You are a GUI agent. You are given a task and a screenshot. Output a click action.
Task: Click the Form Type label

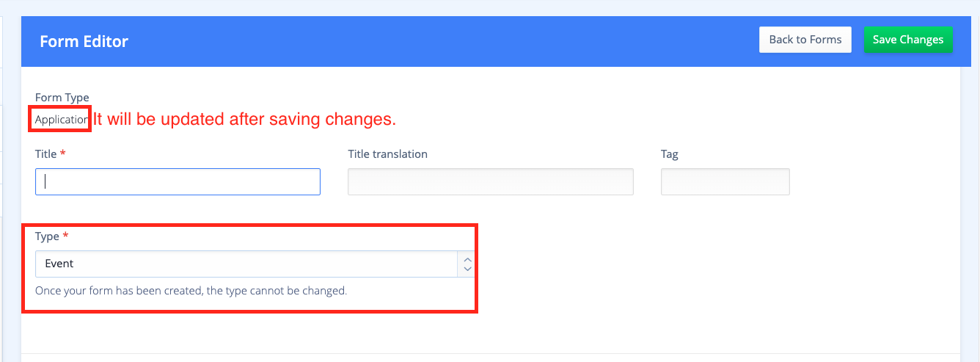[x=62, y=98]
